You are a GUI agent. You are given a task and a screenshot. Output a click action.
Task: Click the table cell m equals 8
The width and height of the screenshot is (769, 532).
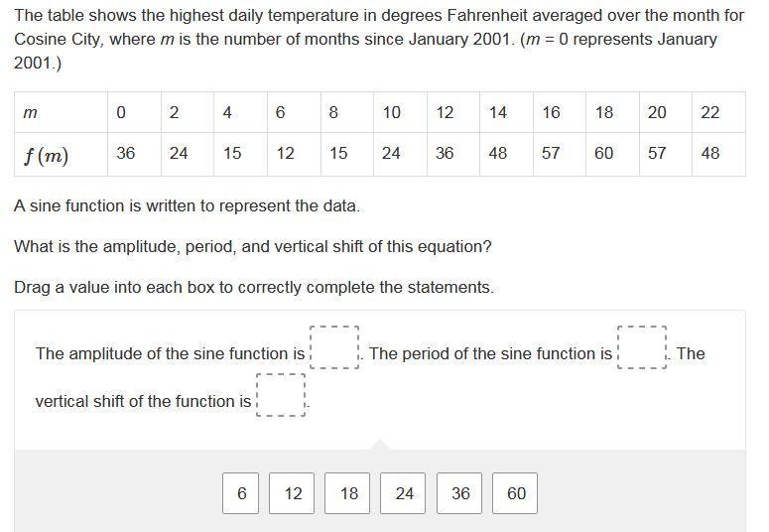(x=333, y=113)
